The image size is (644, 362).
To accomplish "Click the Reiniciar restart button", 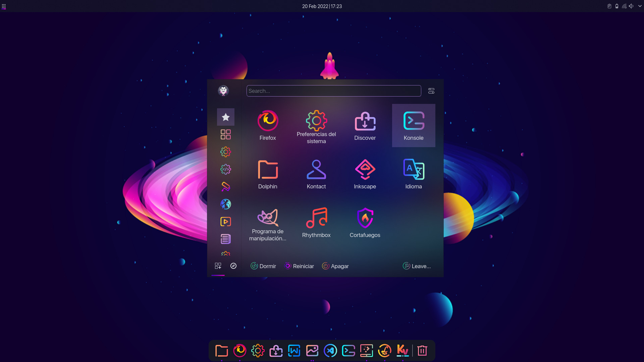I will [x=299, y=266].
